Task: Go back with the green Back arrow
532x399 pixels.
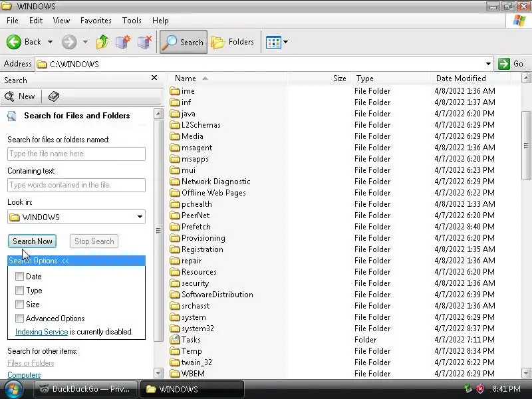Action: pyautogui.click(x=14, y=42)
